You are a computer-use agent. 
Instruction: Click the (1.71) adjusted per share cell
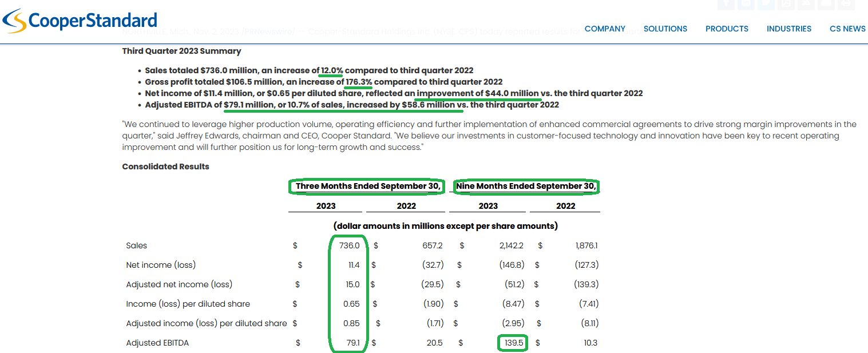tap(435, 323)
